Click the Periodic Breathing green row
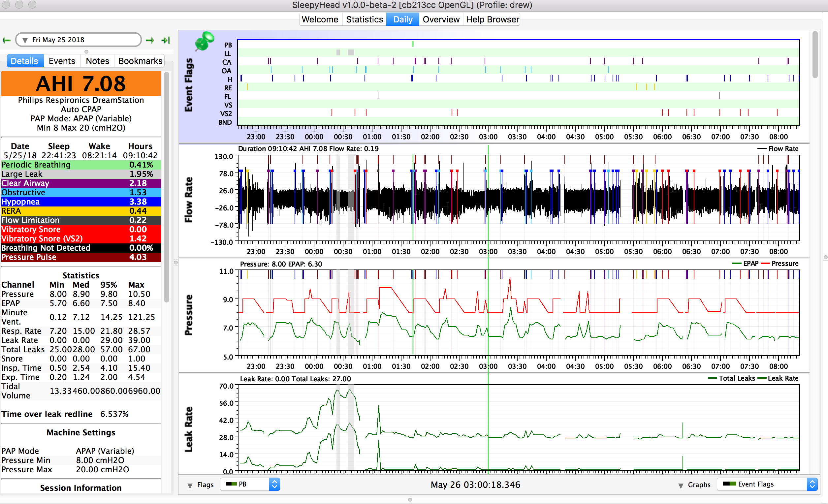The width and height of the screenshot is (828, 504). click(x=81, y=165)
